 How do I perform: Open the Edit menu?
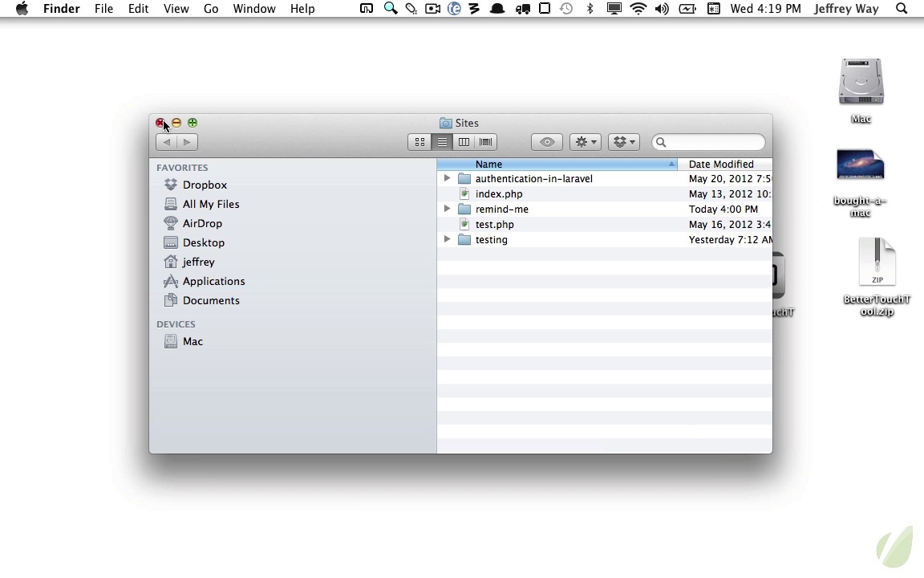[x=139, y=9]
